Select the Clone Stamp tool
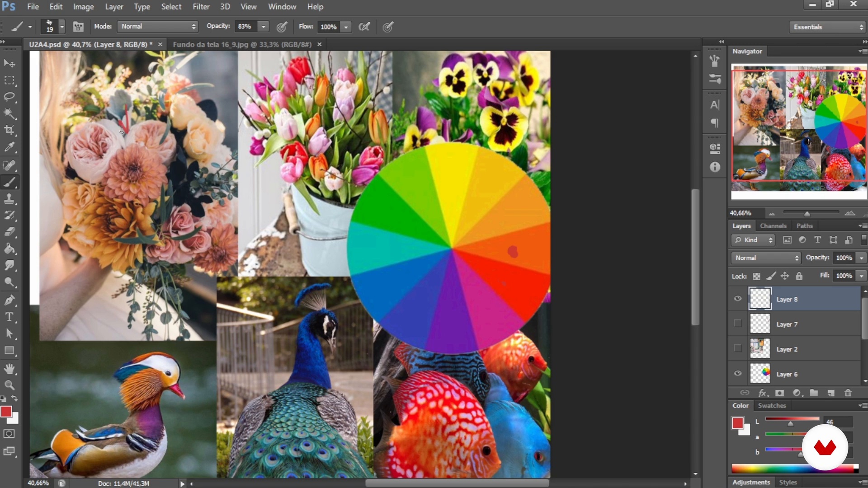The width and height of the screenshot is (868, 488). tap(9, 199)
